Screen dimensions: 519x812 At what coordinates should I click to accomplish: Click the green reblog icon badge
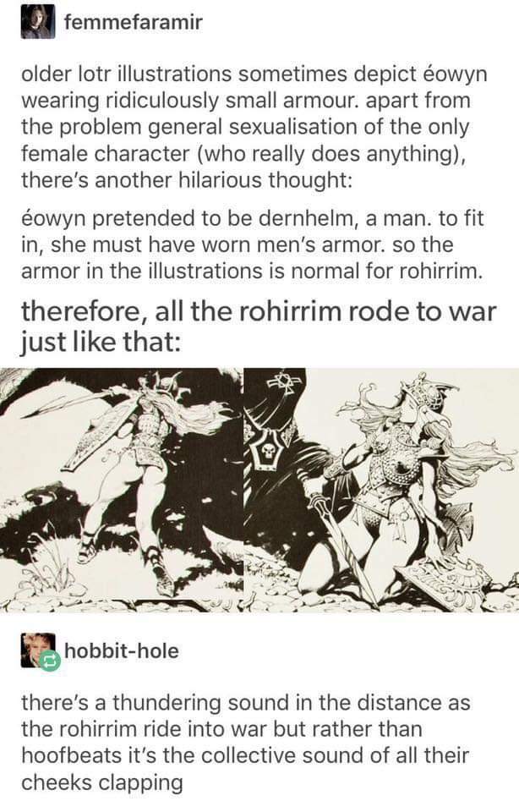[x=50, y=661]
